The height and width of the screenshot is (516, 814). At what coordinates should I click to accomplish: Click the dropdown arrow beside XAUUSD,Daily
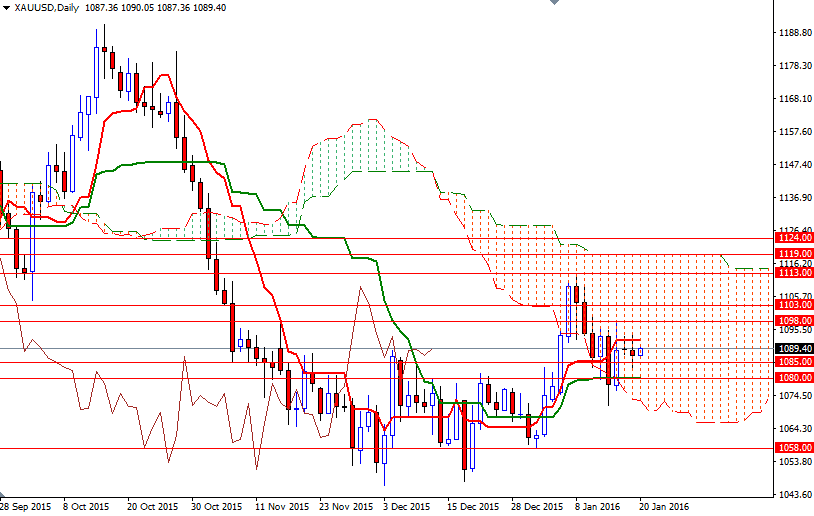(6, 7)
